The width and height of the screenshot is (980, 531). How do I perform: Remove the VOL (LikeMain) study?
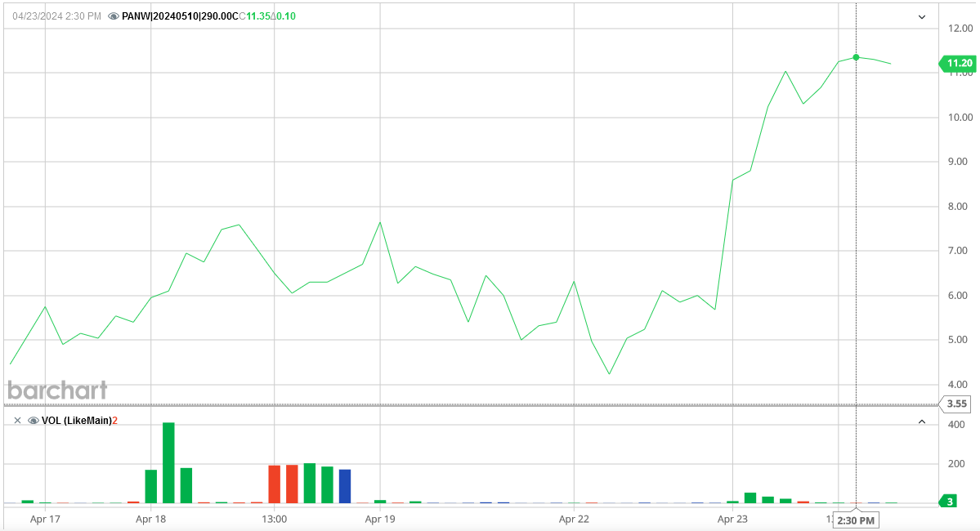click(17, 420)
